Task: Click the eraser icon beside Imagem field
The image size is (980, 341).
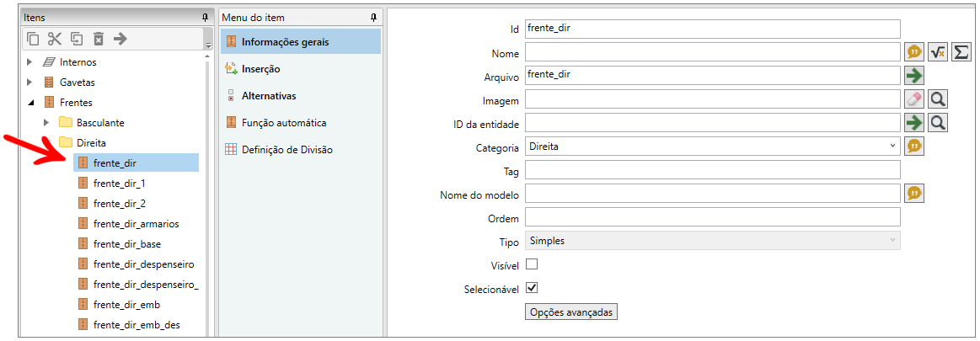Action: (x=914, y=99)
